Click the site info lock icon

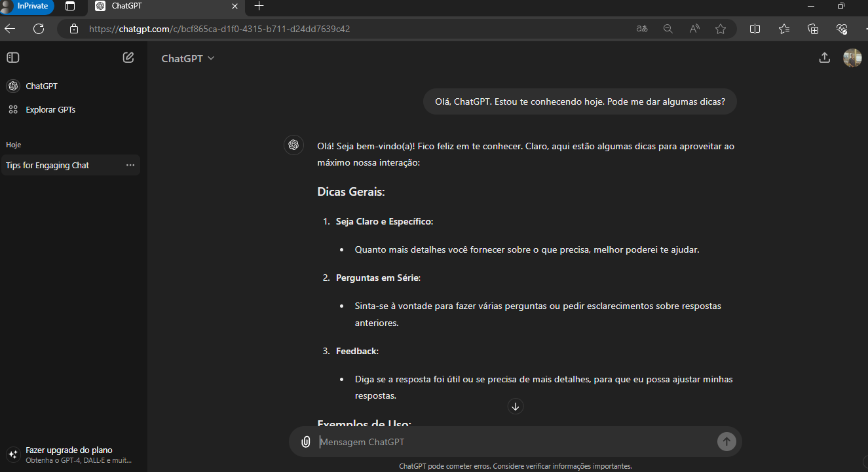pyautogui.click(x=74, y=29)
